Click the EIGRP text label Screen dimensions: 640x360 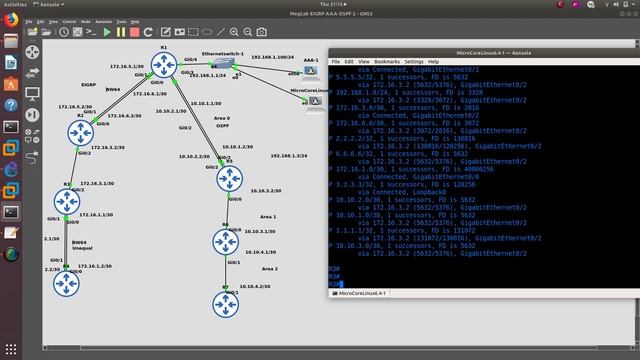click(89, 85)
